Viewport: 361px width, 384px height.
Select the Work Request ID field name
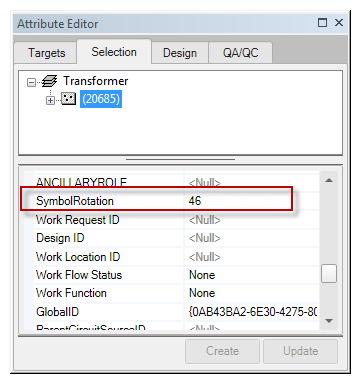point(78,220)
